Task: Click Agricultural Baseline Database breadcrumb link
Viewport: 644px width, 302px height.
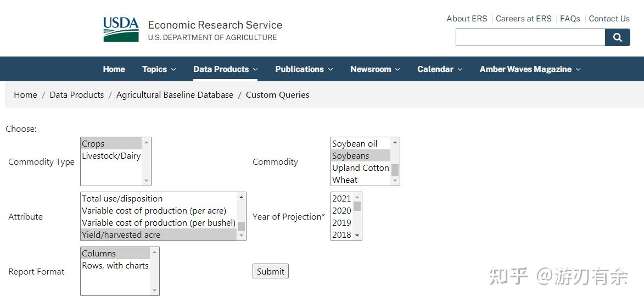Action: tap(175, 95)
